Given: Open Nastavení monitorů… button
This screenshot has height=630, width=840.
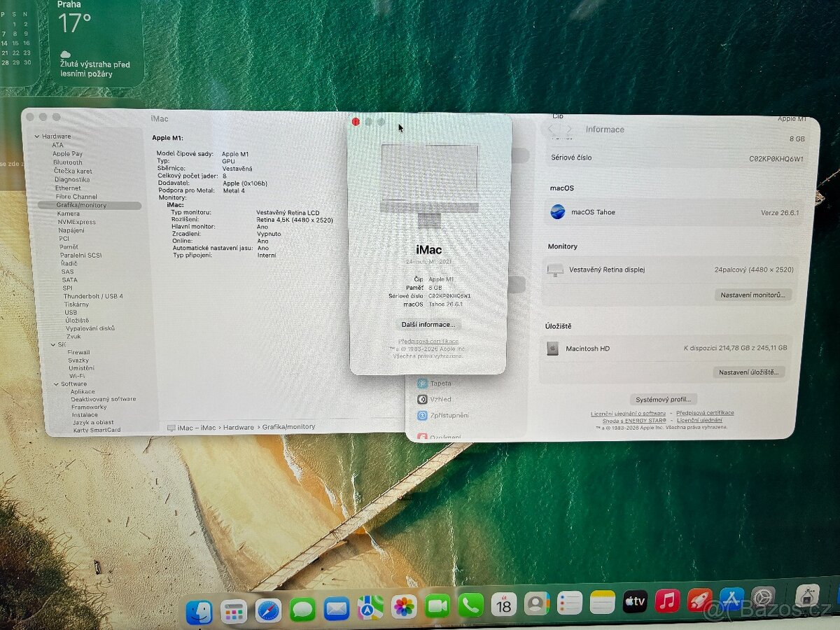Looking at the screenshot, I should pos(753,295).
